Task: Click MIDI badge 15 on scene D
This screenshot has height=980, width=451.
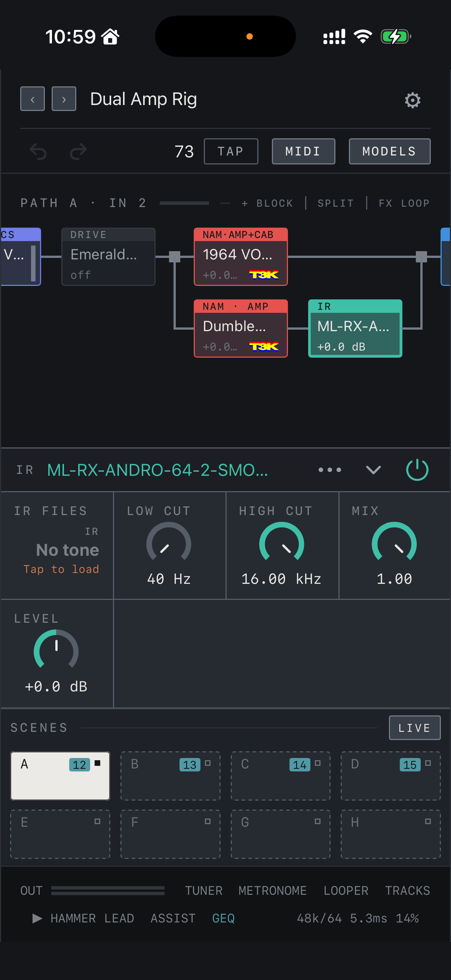Action: [x=410, y=765]
